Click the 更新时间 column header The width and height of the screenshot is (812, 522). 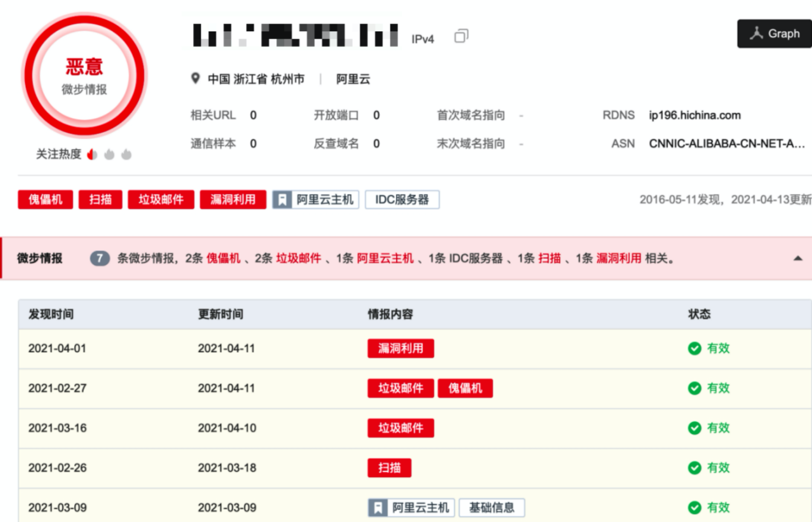(221, 314)
